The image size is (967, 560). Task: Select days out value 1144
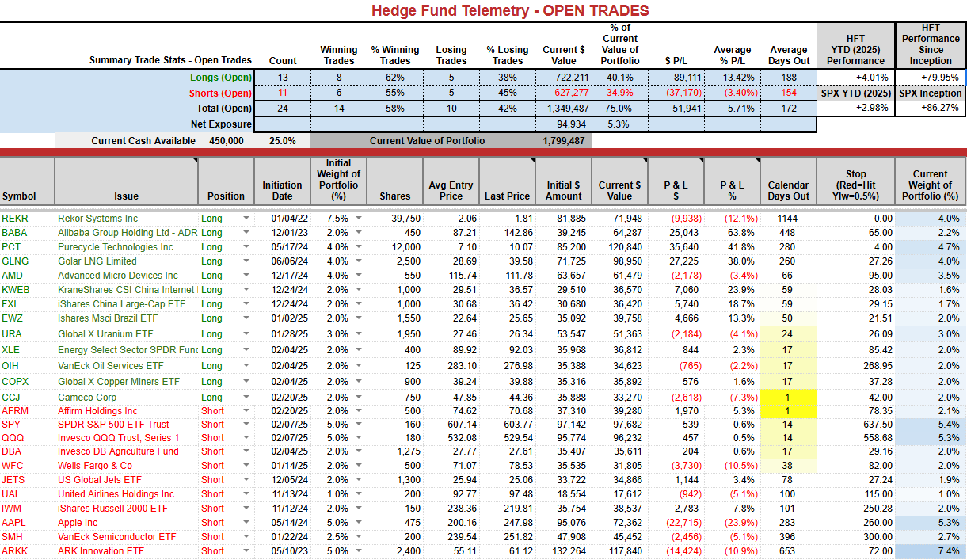coord(788,219)
